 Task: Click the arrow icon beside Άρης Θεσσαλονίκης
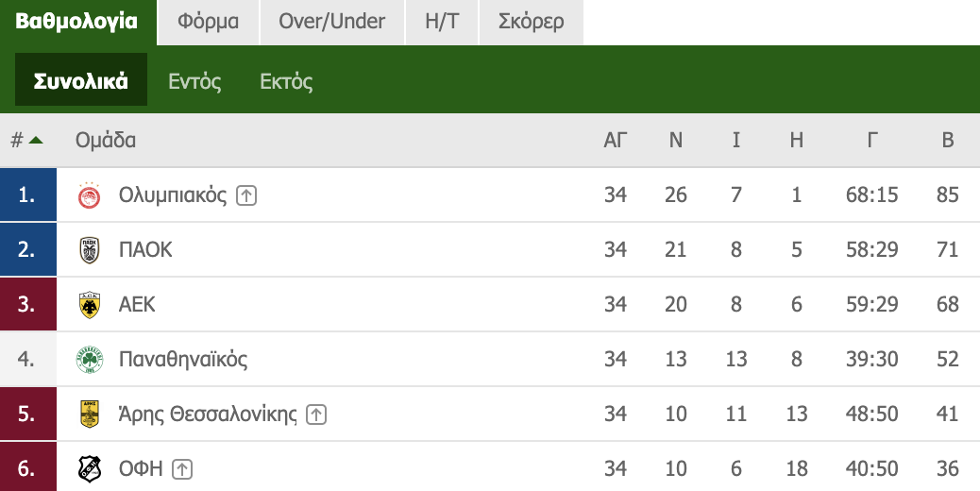pyautogui.click(x=316, y=415)
